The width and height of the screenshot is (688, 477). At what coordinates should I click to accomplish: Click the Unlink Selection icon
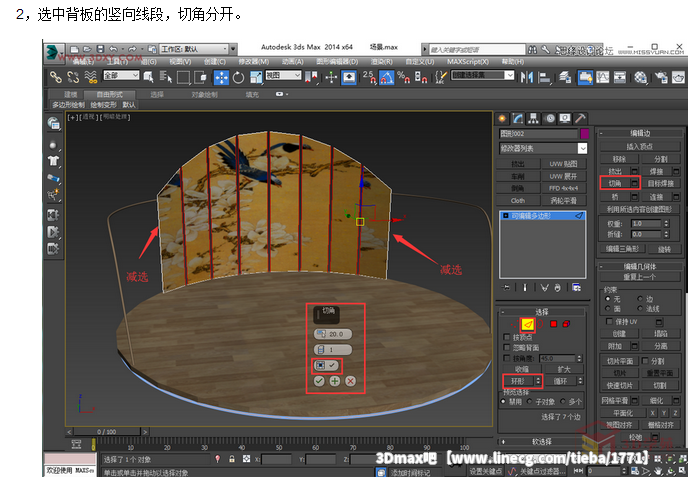click(x=73, y=78)
